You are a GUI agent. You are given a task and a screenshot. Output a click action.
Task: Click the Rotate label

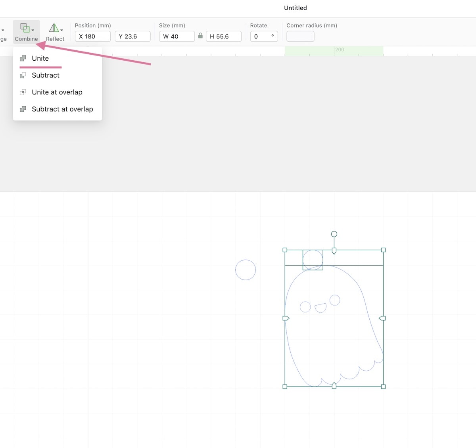[x=259, y=25]
